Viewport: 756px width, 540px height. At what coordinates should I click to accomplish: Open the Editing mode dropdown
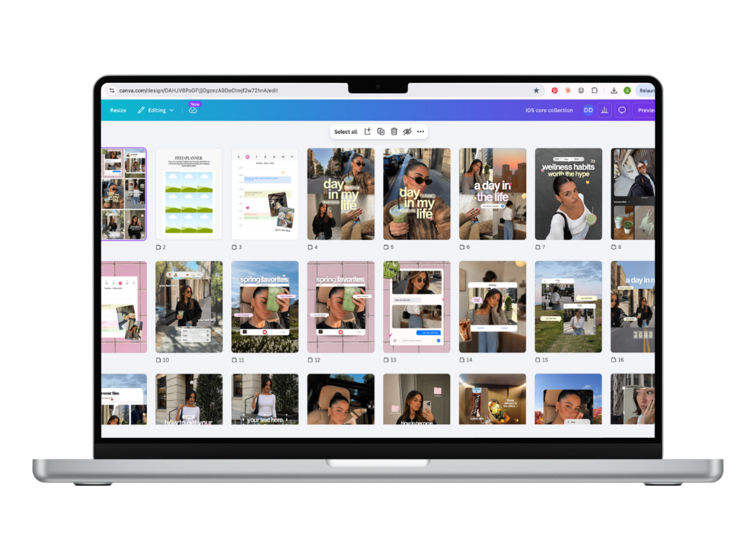pyautogui.click(x=156, y=110)
